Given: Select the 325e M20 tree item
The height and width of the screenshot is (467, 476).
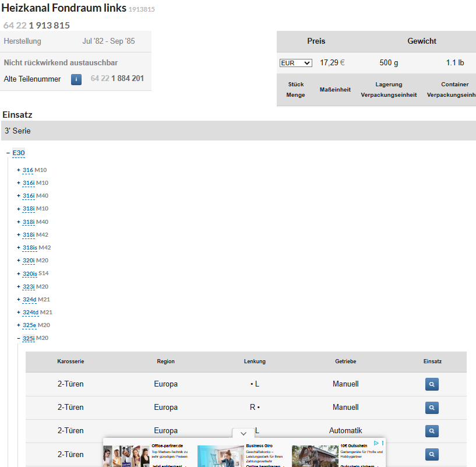Looking at the screenshot, I should point(29,325).
